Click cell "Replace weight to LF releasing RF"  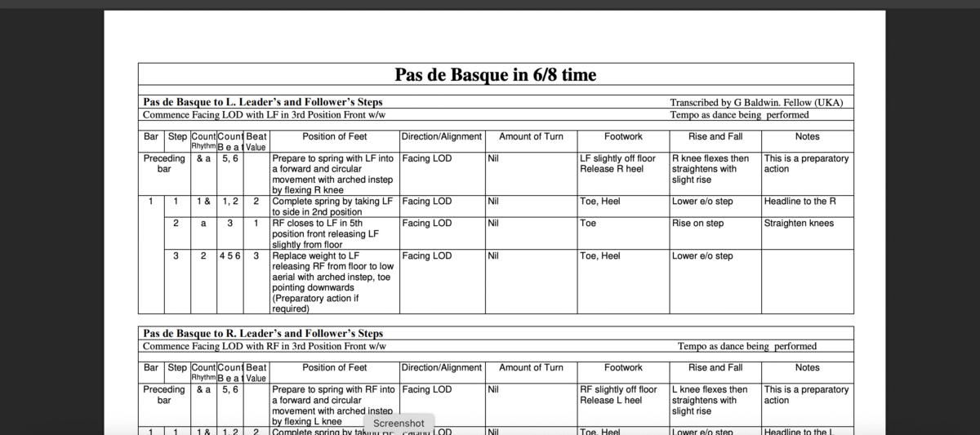(333, 282)
